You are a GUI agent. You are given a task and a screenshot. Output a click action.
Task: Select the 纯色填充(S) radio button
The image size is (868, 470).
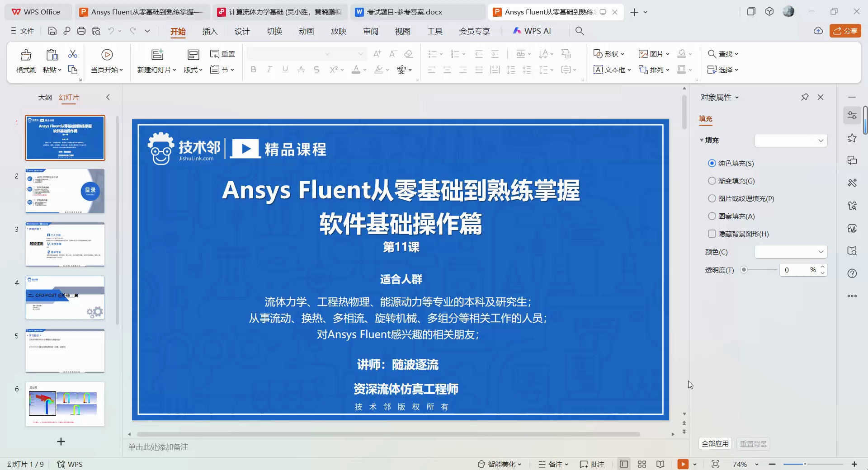(x=711, y=163)
